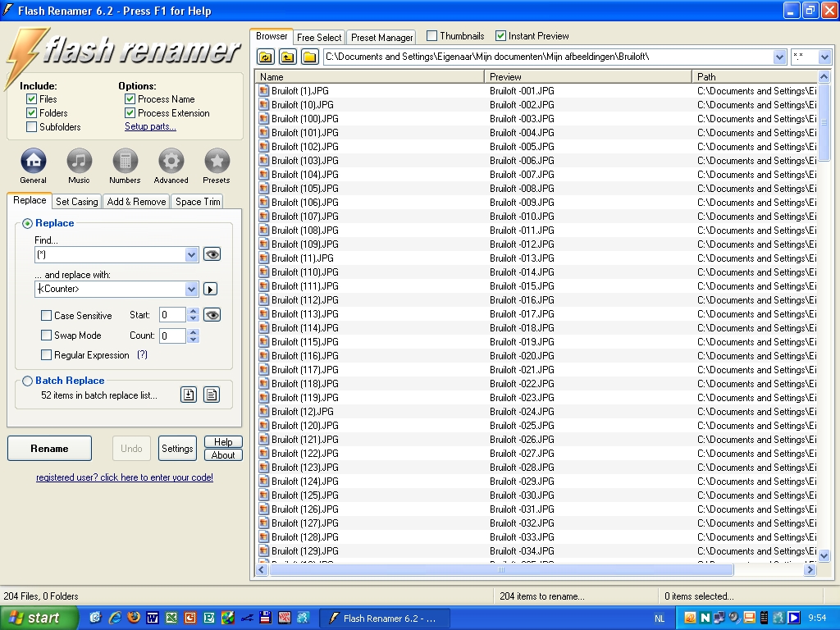The height and width of the screenshot is (630, 840).
Task: Click the horizontal scrollbar of file list
Action: (501, 570)
